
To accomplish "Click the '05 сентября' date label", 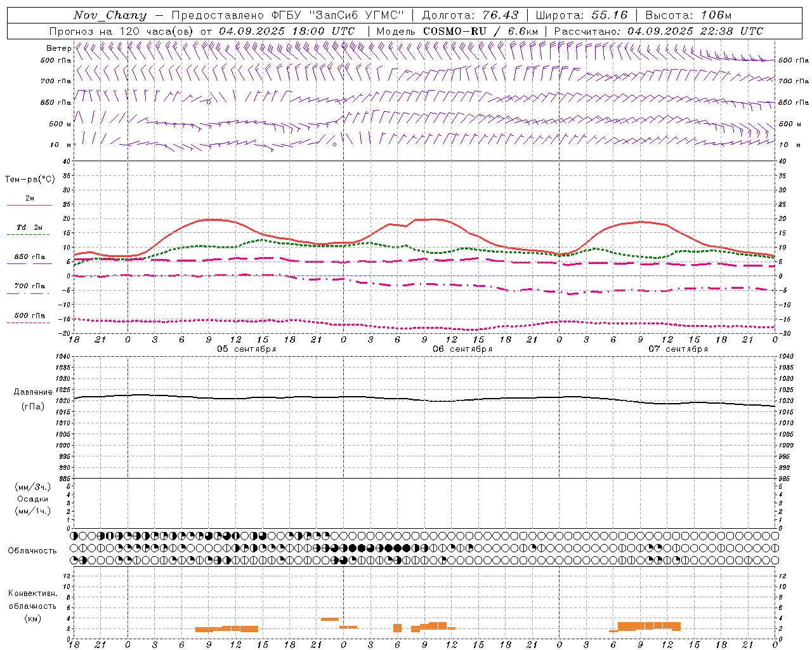I will click(x=247, y=349).
